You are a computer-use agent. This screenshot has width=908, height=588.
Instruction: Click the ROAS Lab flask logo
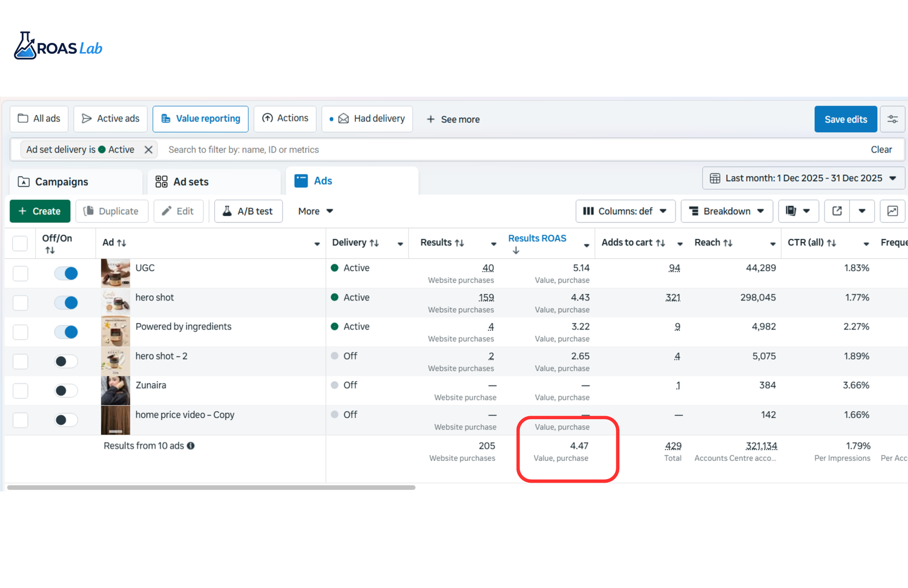click(25, 47)
